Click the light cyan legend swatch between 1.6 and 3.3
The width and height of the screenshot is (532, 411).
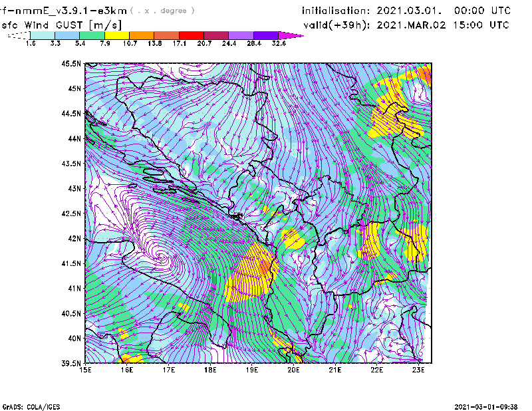[x=43, y=35]
